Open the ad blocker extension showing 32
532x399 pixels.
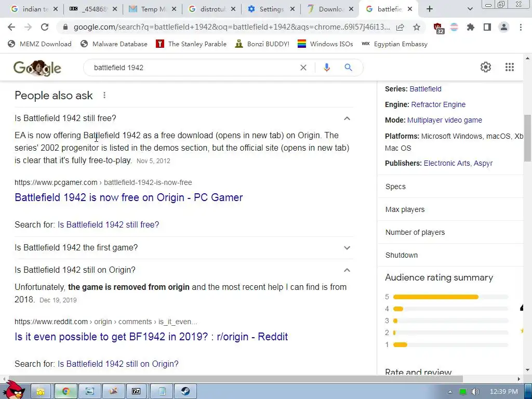(x=438, y=28)
